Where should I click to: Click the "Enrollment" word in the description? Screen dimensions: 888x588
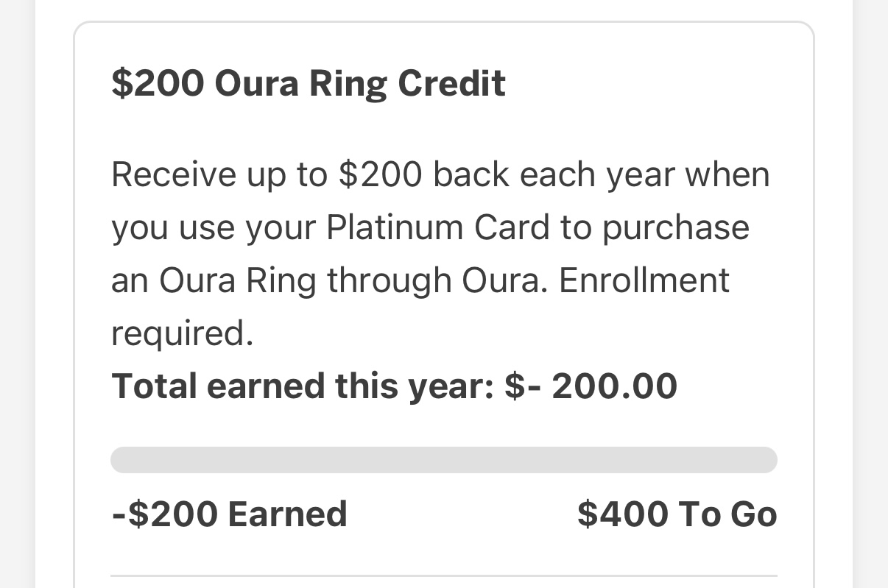644,280
